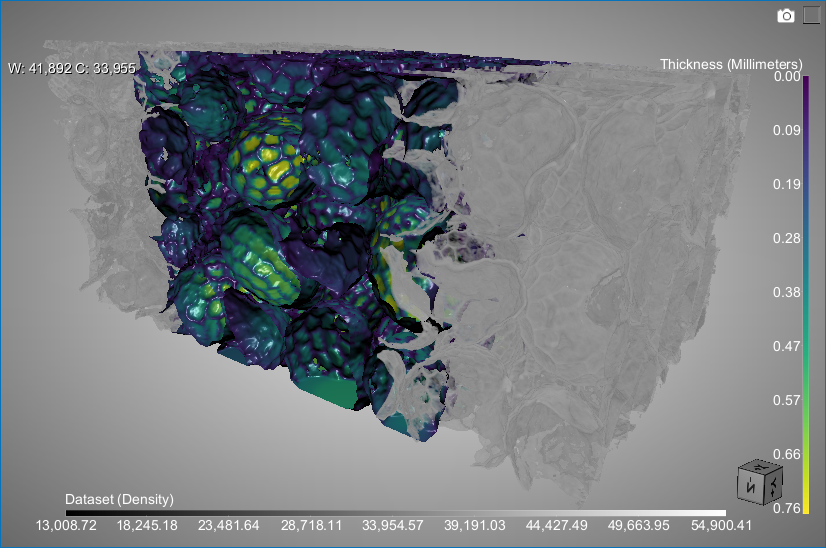Click the Thickness (Millimeters) legend title
The width and height of the screenshot is (826, 548).
730,64
